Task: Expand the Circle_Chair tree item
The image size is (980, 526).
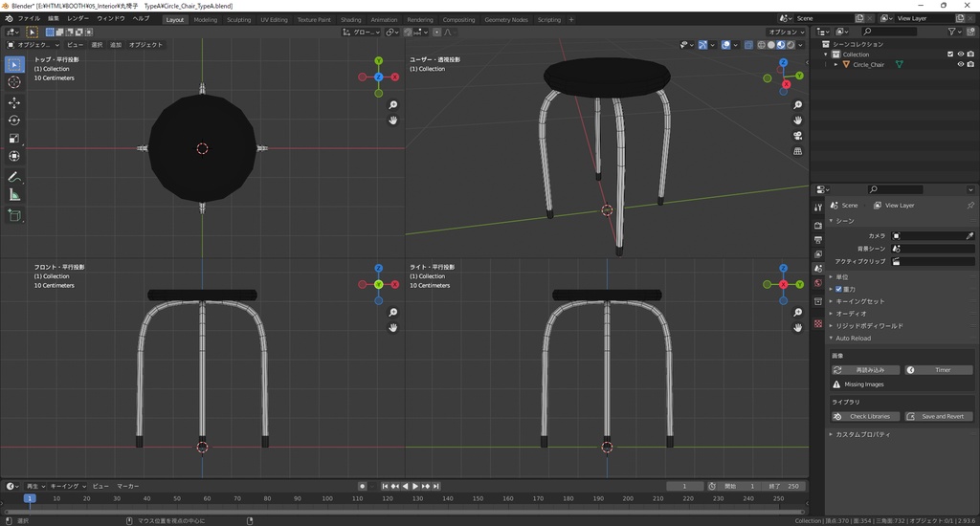Action: (x=835, y=65)
